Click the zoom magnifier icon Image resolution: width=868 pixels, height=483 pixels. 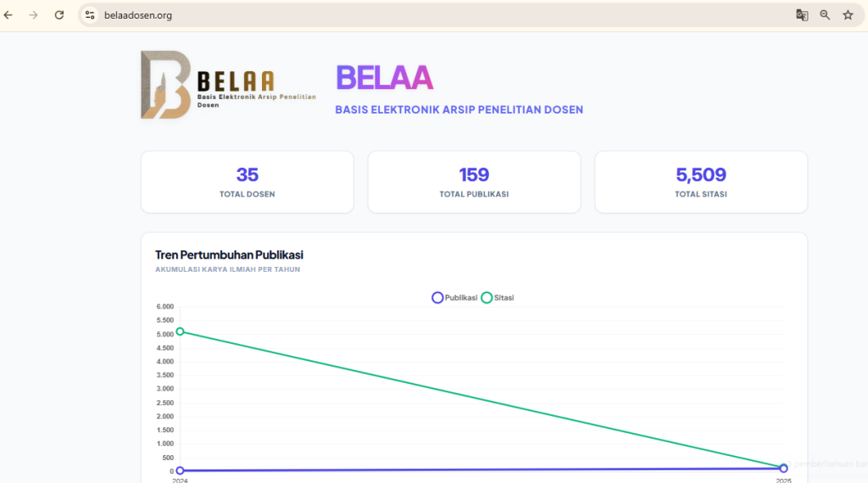tap(825, 15)
